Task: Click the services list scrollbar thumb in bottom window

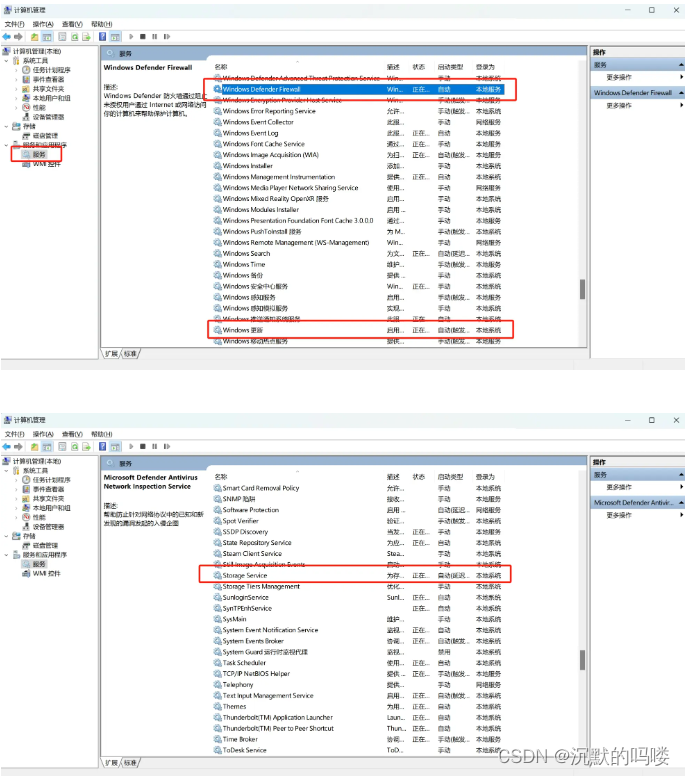Action: tap(583, 660)
